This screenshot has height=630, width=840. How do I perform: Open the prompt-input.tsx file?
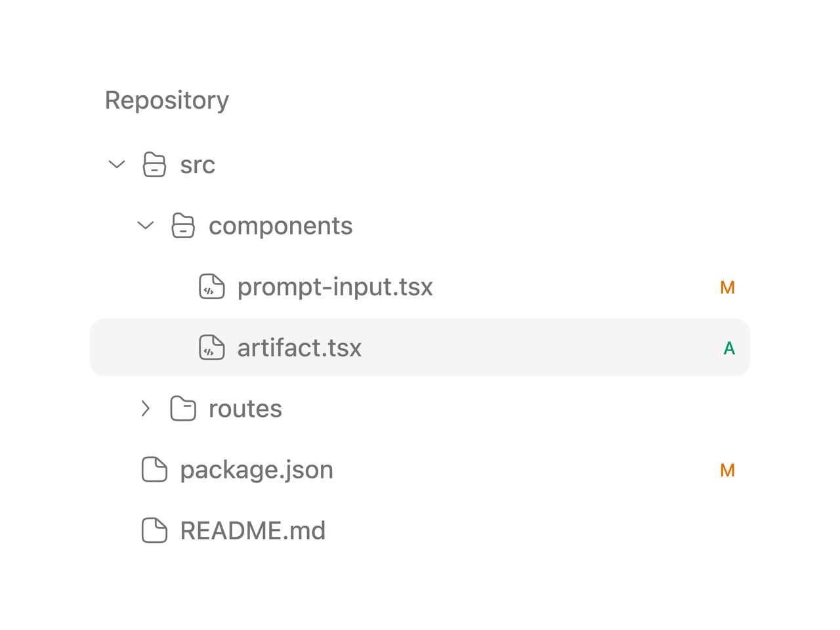point(335,287)
